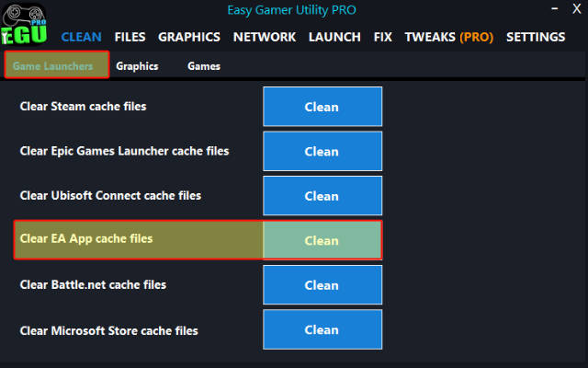Open the SETTINGS tab
588x368 pixels.
click(x=536, y=37)
